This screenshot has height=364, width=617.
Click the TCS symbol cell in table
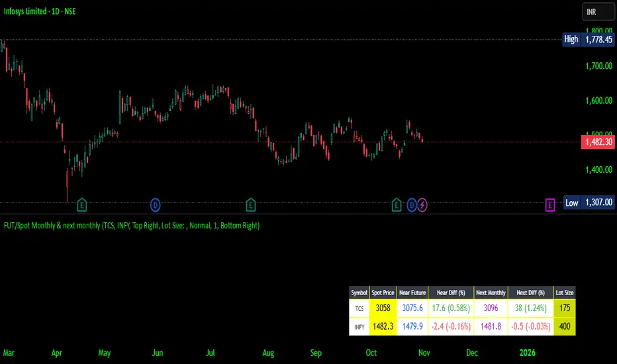359,308
